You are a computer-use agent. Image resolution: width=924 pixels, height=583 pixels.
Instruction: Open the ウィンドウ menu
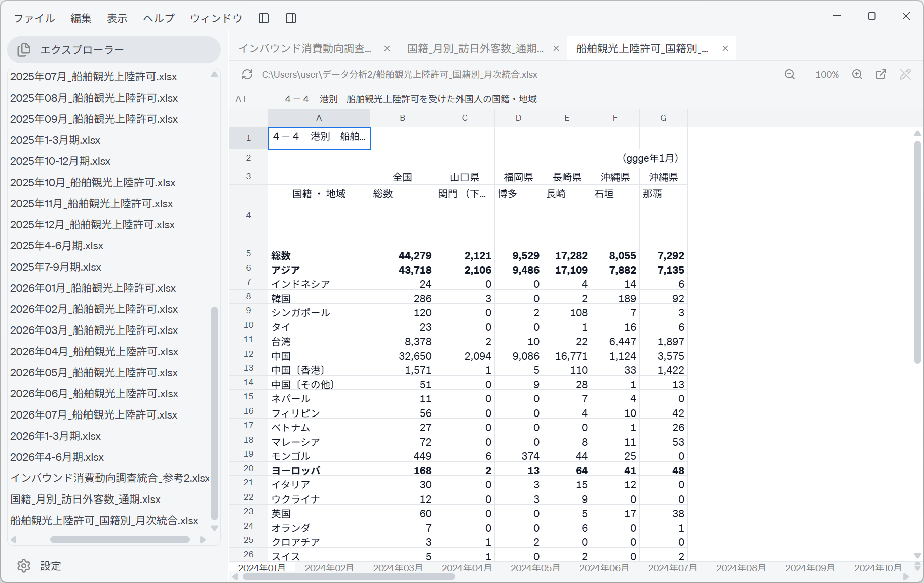coord(216,18)
